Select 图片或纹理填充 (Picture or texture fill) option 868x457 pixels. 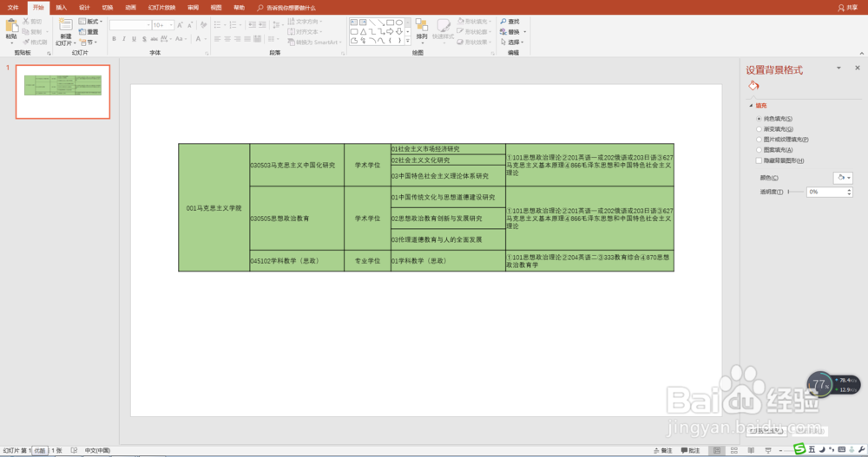point(759,140)
